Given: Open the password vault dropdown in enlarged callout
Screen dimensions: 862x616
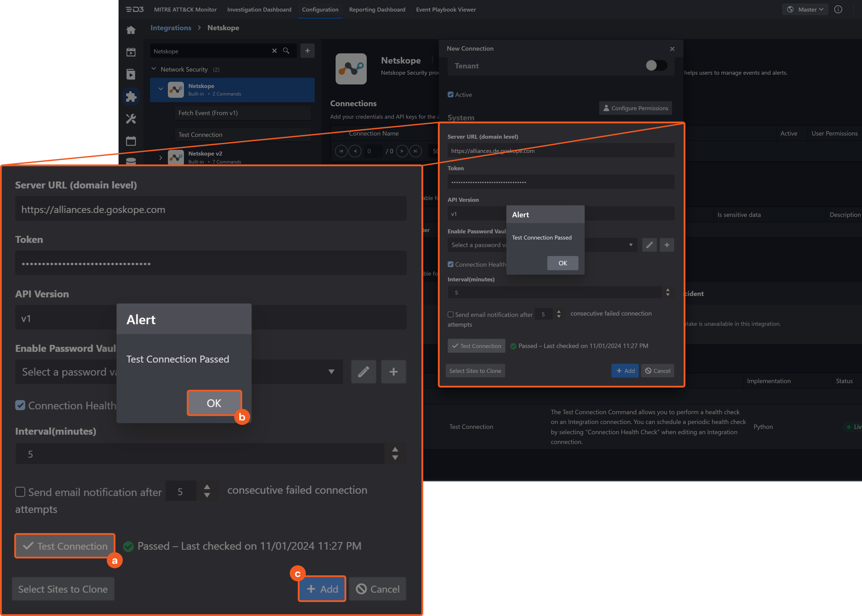Looking at the screenshot, I should [x=179, y=372].
